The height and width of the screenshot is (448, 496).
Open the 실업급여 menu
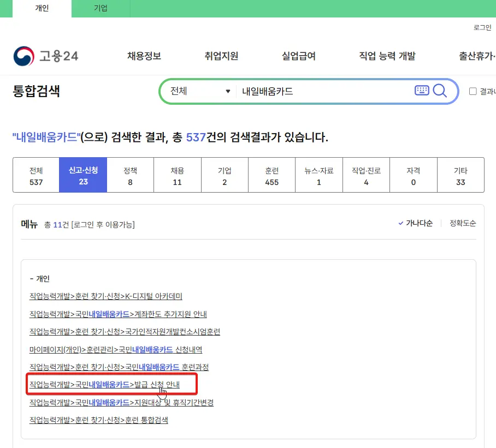299,56
